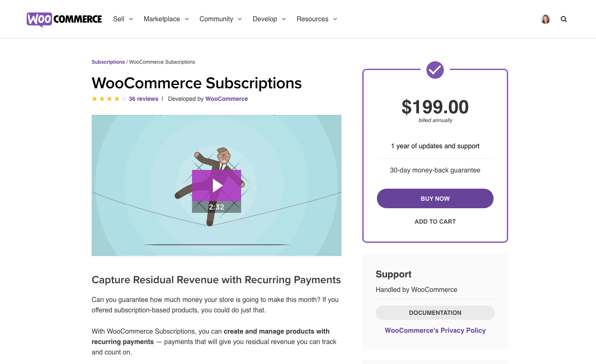Click the "billed annually" label

click(x=435, y=120)
